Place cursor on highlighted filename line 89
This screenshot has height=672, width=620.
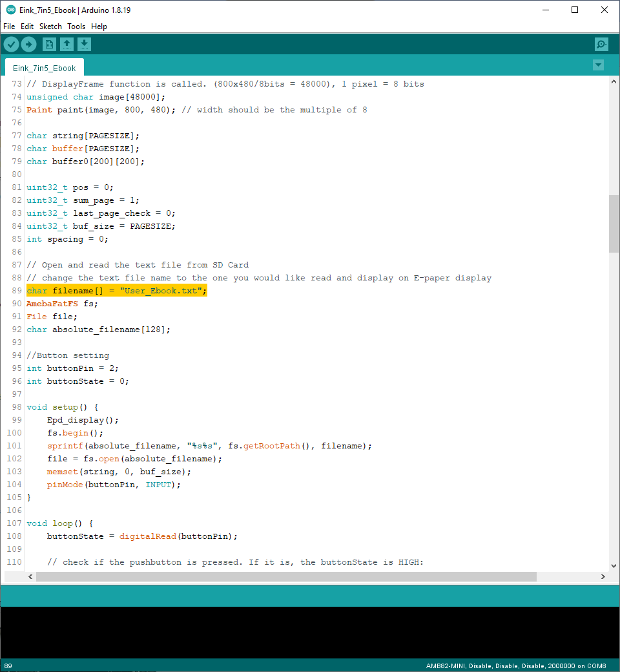[x=116, y=291]
